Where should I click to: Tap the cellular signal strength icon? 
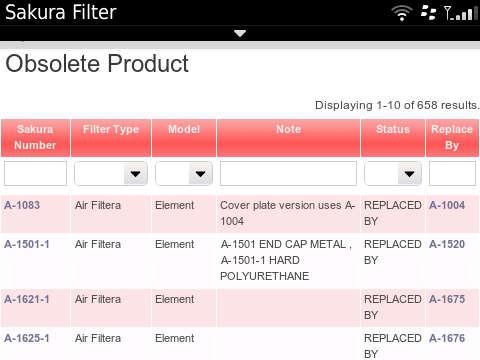pos(461,13)
